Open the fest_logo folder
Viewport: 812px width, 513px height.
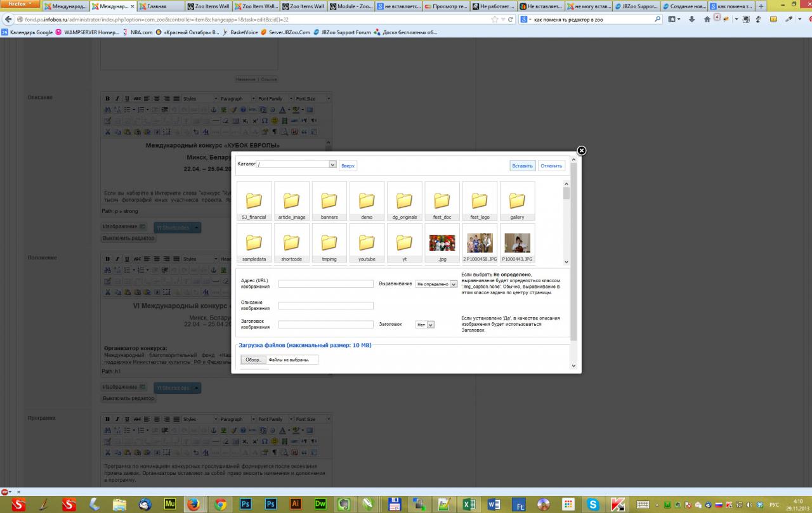tap(480, 201)
